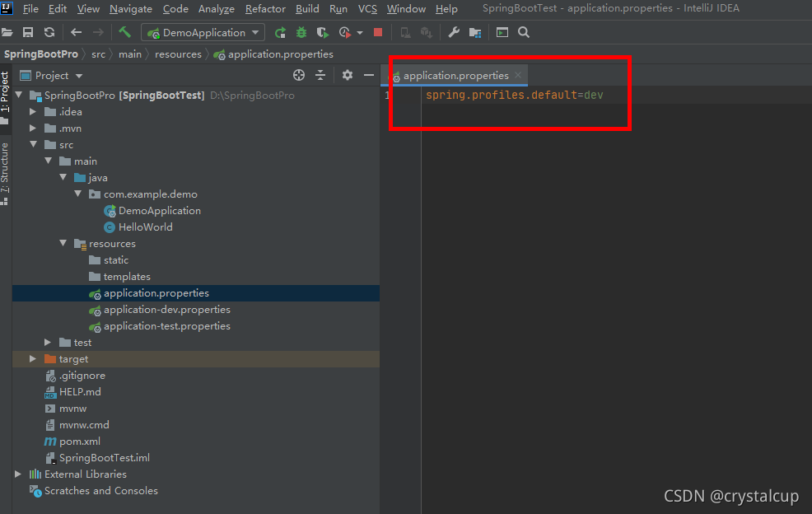Open Settings via the wrench icon
Screen dimensions: 812x514
[454, 33]
